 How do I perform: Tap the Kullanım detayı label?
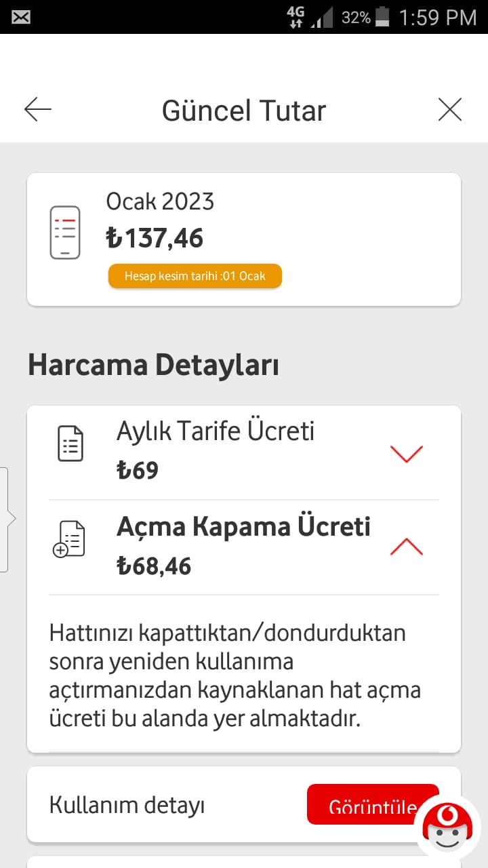(x=127, y=805)
